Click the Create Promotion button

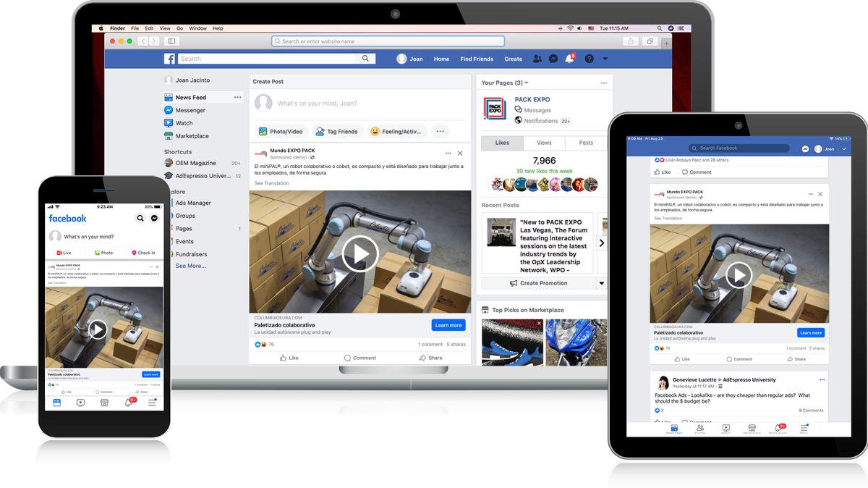(539, 283)
